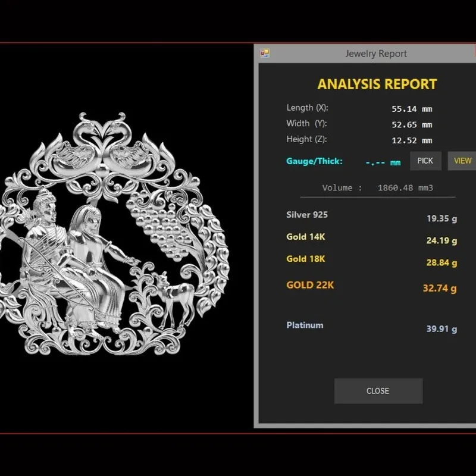Click the Silver 925 weight label

click(307, 215)
